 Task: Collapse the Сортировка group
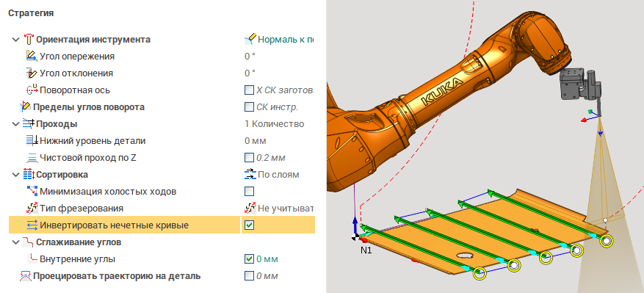pos(15,175)
